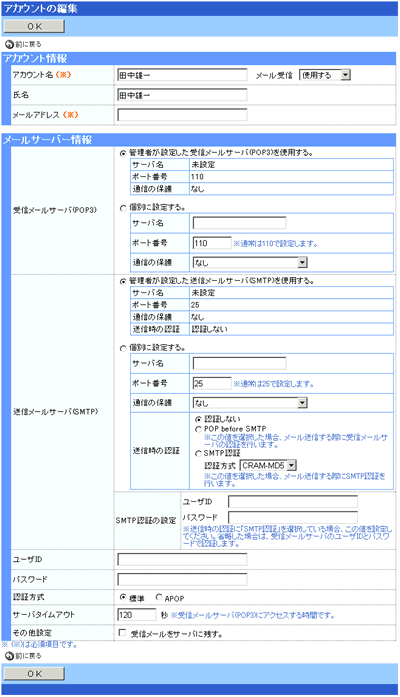This screenshot has height=697, width=400.
Task: Click the メールサーバー情報 section header text
Action: click(48, 140)
